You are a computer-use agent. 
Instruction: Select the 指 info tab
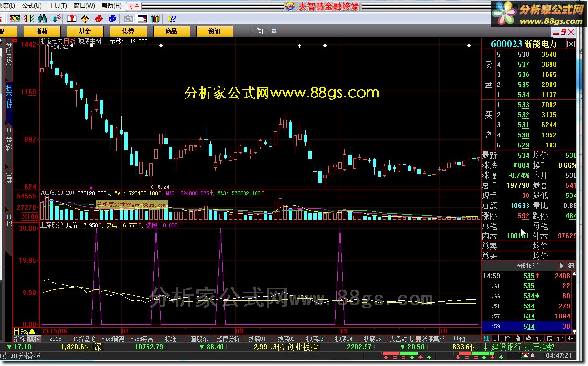[x=517, y=339]
